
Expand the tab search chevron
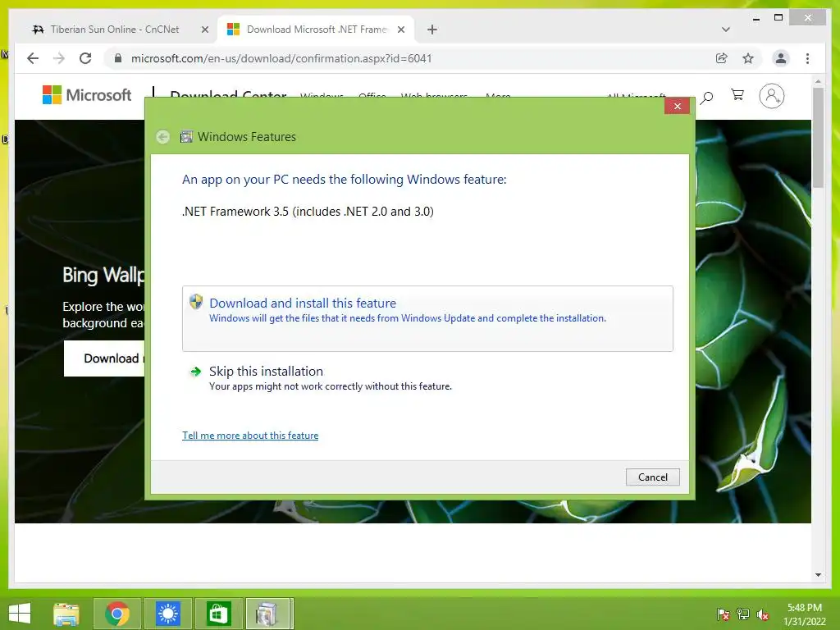point(726,30)
